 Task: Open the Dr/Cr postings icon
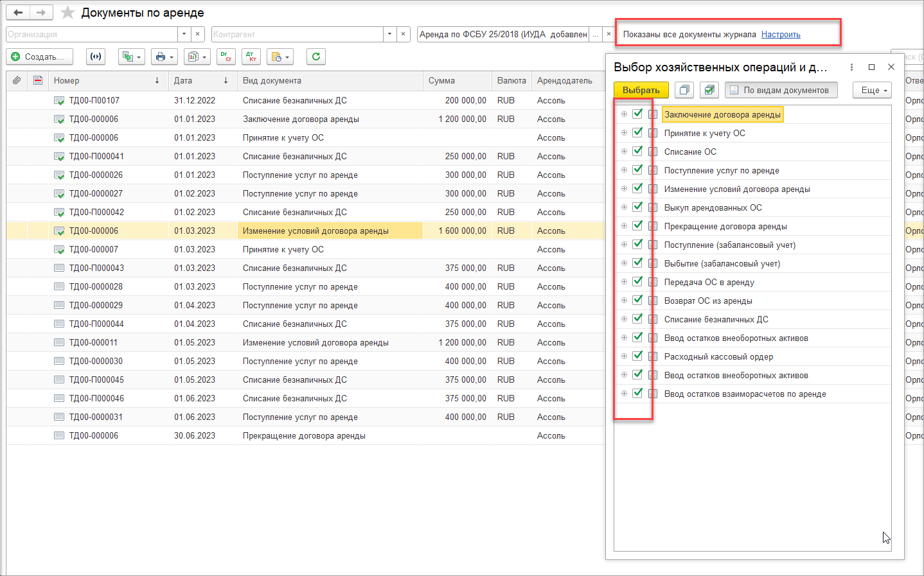click(x=226, y=57)
